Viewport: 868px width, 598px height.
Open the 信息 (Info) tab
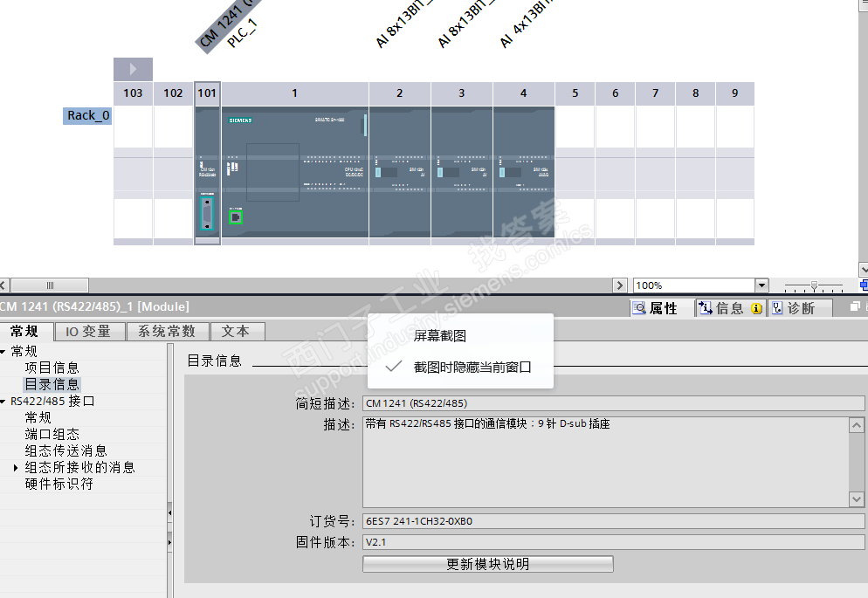coord(730,308)
